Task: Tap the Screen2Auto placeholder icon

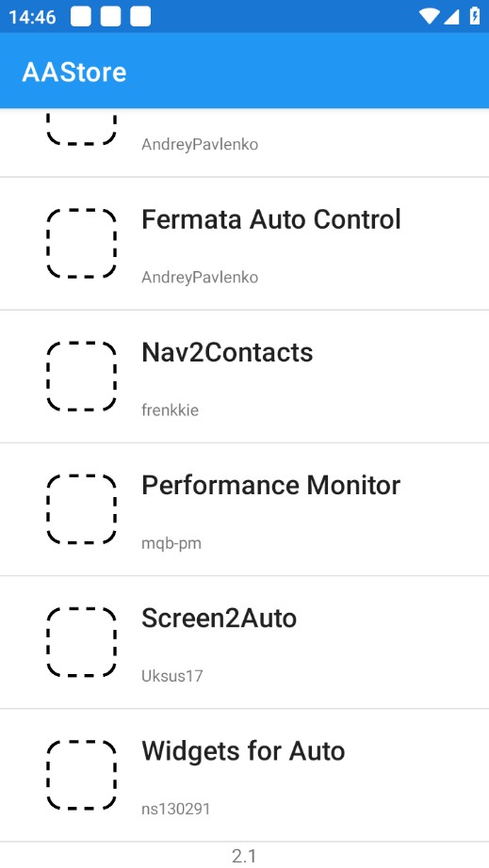Action: 81,642
